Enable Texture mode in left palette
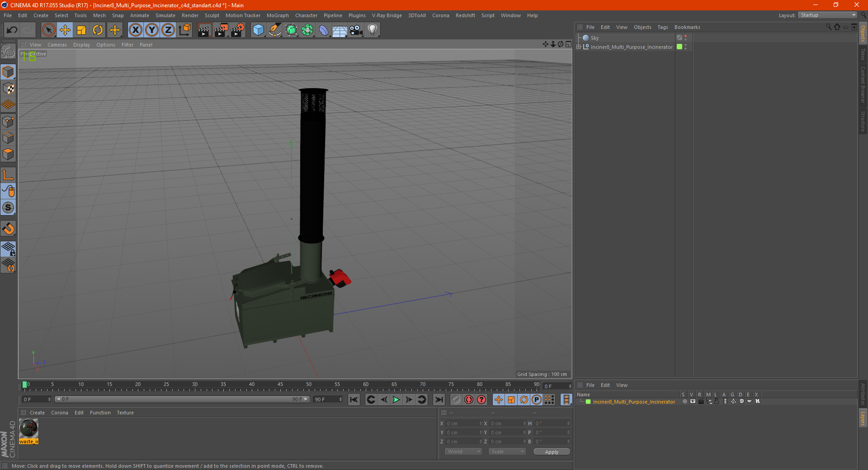This screenshot has width=868, height=470. tap(9, 89)
